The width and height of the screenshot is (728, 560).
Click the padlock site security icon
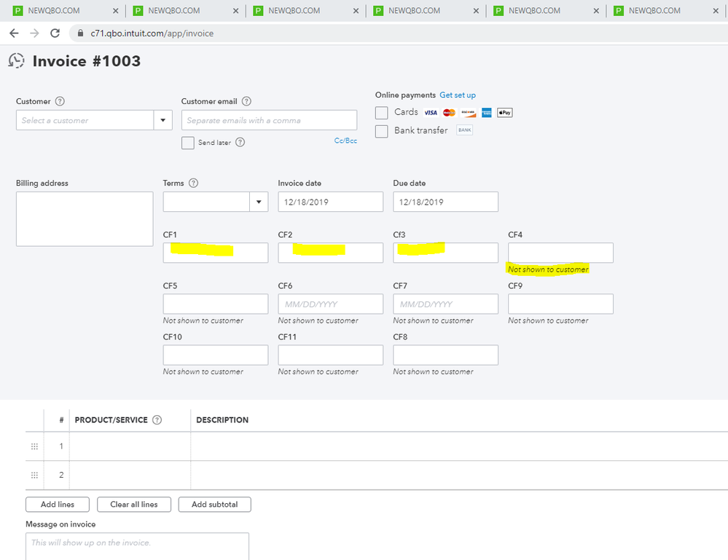[x=80, y=33]
